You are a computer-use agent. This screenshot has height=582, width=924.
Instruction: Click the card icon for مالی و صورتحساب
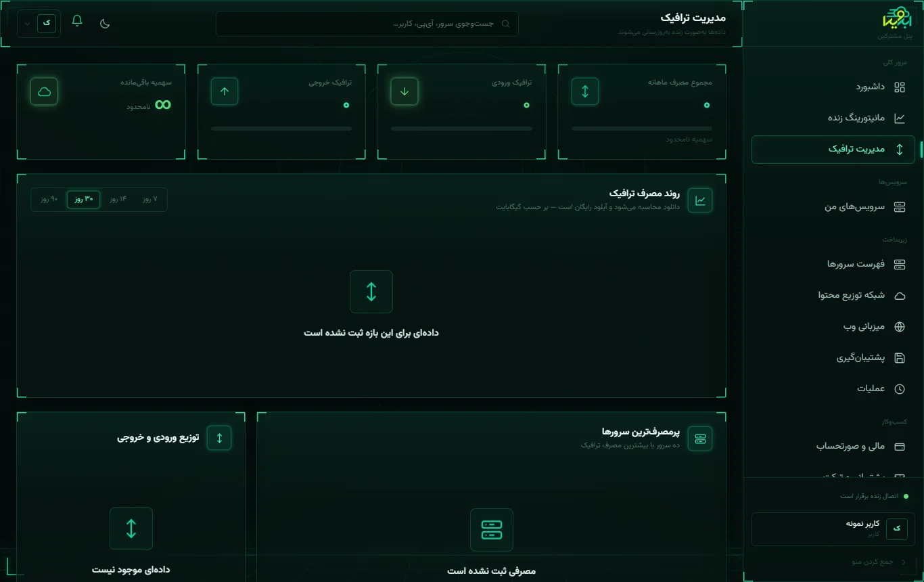[x=900, y=447]
